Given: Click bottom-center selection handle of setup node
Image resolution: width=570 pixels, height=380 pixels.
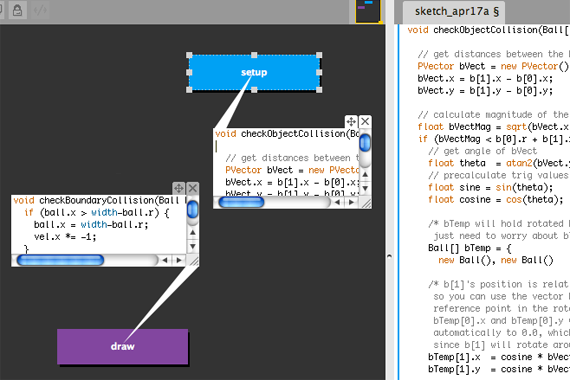Looking at the screenshot, I should pos(254,90).
